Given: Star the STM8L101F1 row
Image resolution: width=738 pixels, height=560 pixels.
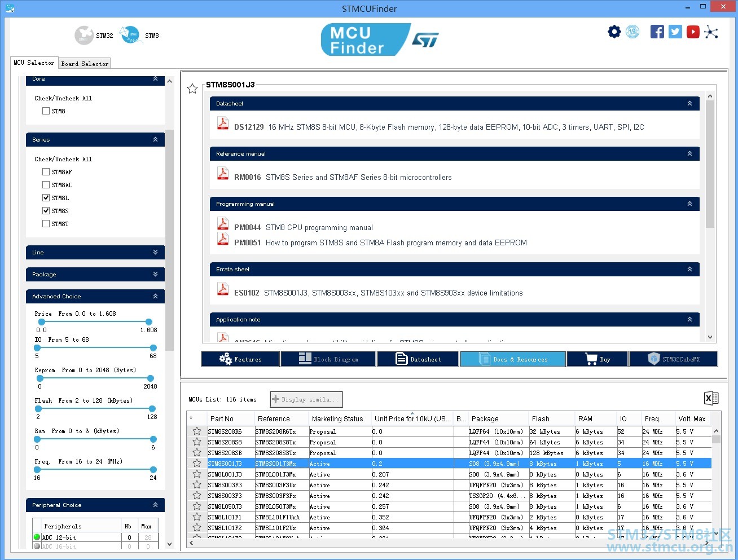Looking at the screenshot, I should 197,517.
